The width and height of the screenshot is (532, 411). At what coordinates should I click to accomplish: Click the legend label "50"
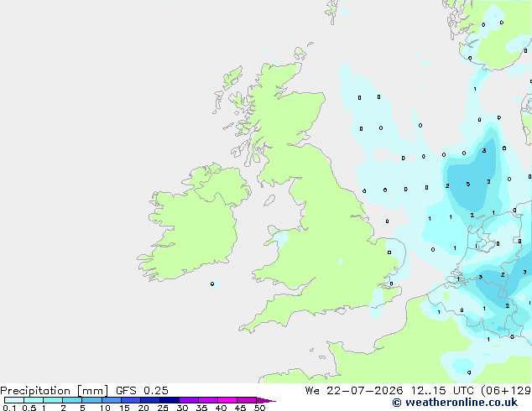pos(259,408)
